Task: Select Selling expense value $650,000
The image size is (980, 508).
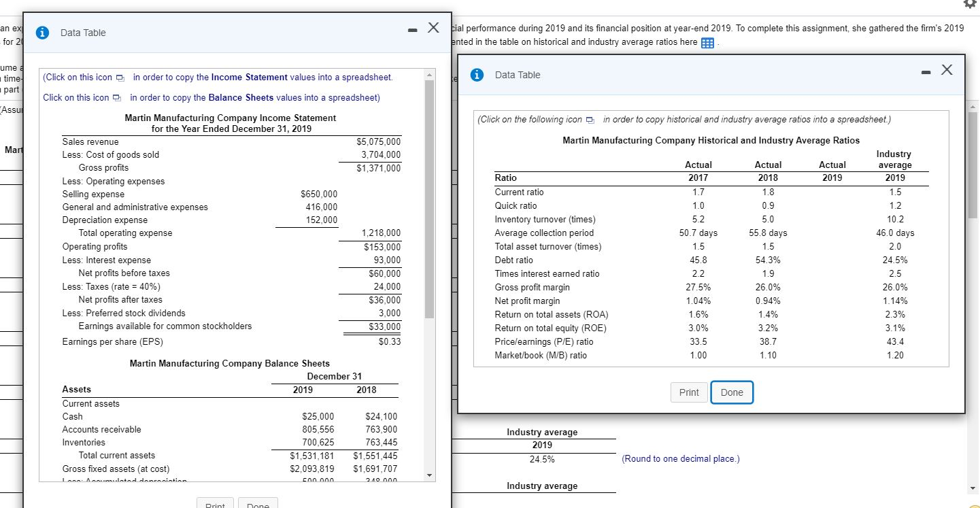Action: click(x=318, y=194)
